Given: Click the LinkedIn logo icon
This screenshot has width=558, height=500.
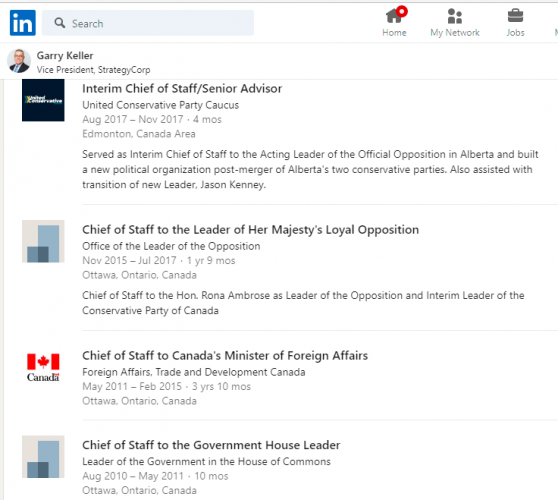Looking at the screenshot, I should click(x=22, y=23).
